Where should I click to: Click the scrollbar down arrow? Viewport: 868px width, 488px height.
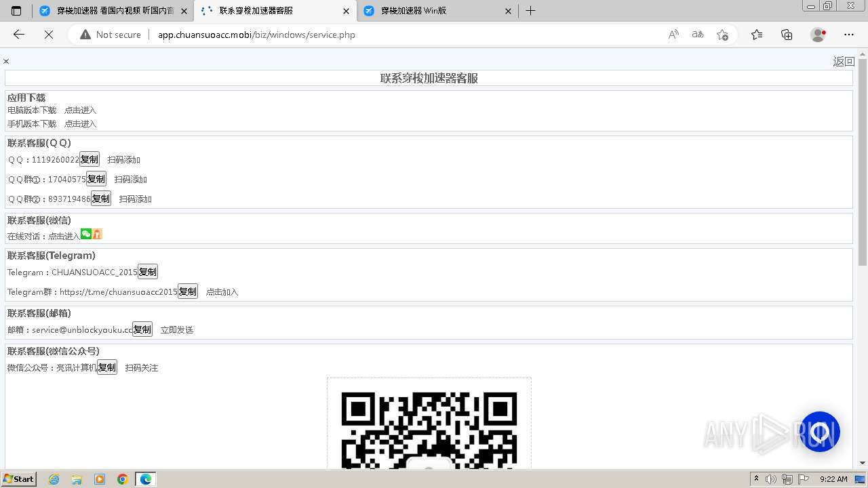[x=863, y=463]
